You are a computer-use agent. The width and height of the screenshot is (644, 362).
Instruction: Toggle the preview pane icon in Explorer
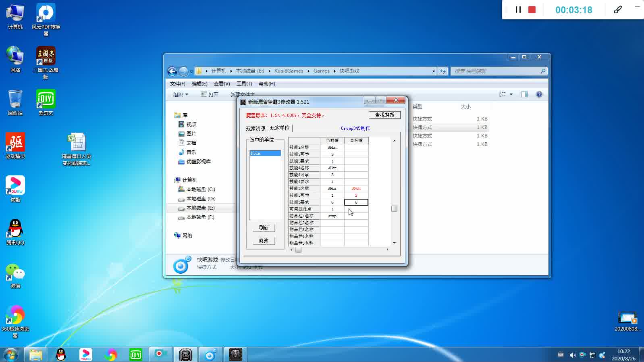coord(524,94)
